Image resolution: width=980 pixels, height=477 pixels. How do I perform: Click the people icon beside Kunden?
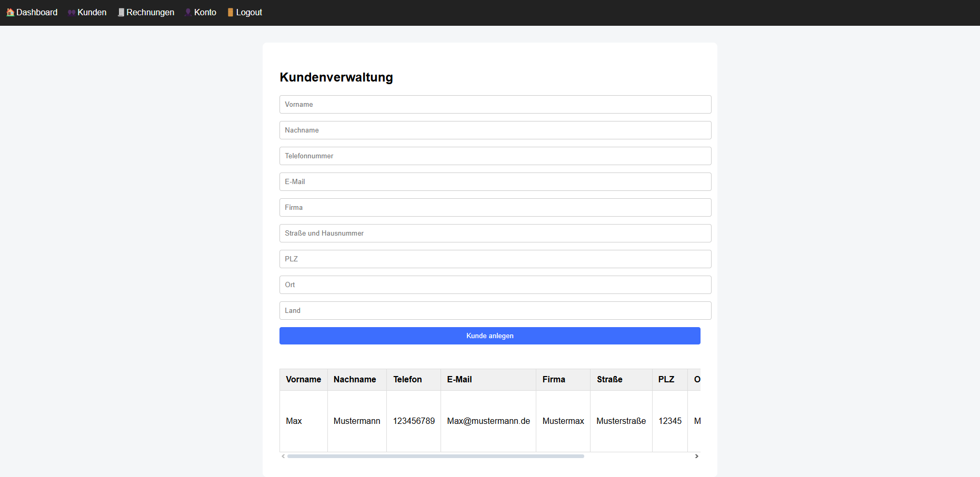[72, 13]
